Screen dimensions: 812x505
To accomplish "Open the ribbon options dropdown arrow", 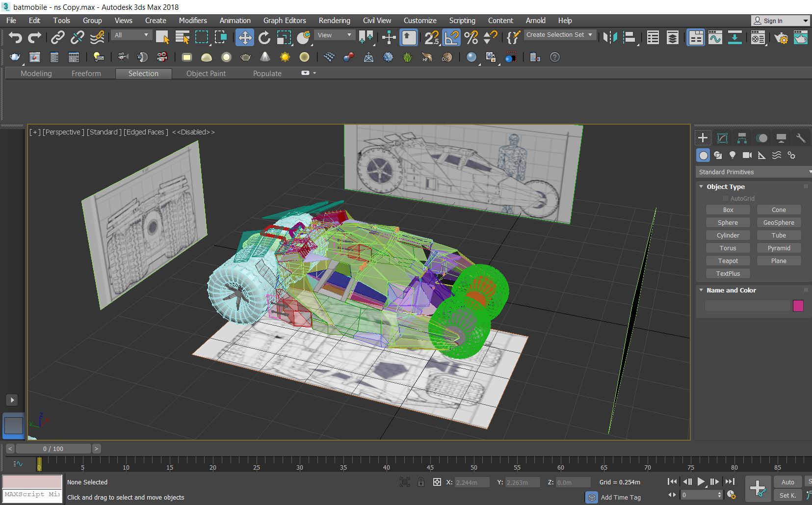I will click(314, 73).
